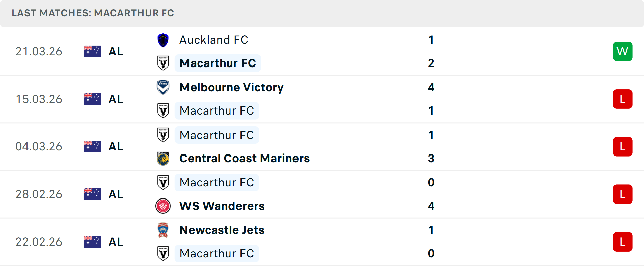Screen dimensions: 644x266
Task: Click bold Macarthur FC name in first match
Action: 218,63
